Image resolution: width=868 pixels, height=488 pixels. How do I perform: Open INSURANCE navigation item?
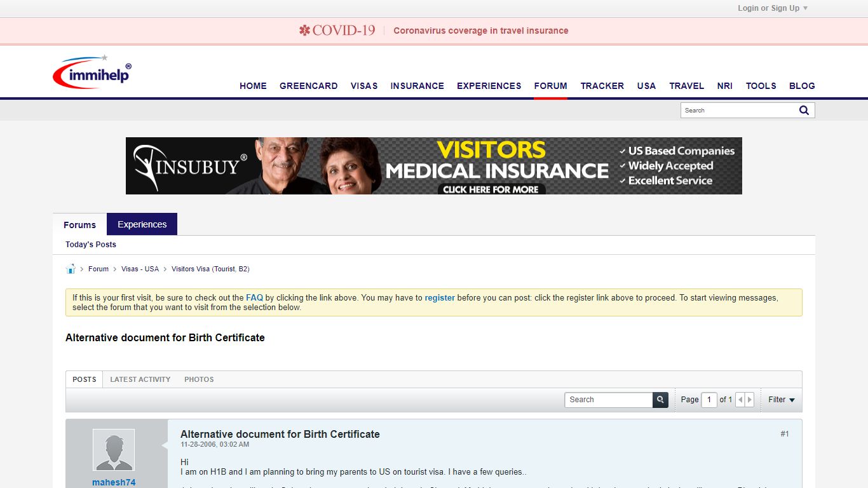click(417, 86)
